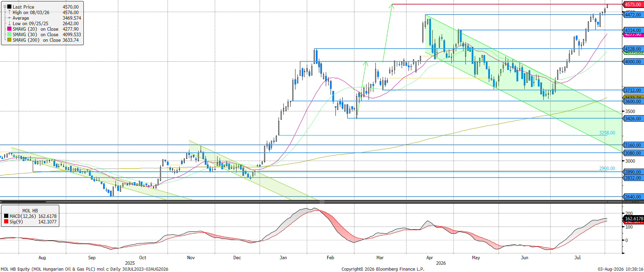Click the 4000.00 price level label
Viewport: 644px width, 272px height.
[x=633, y=62]
